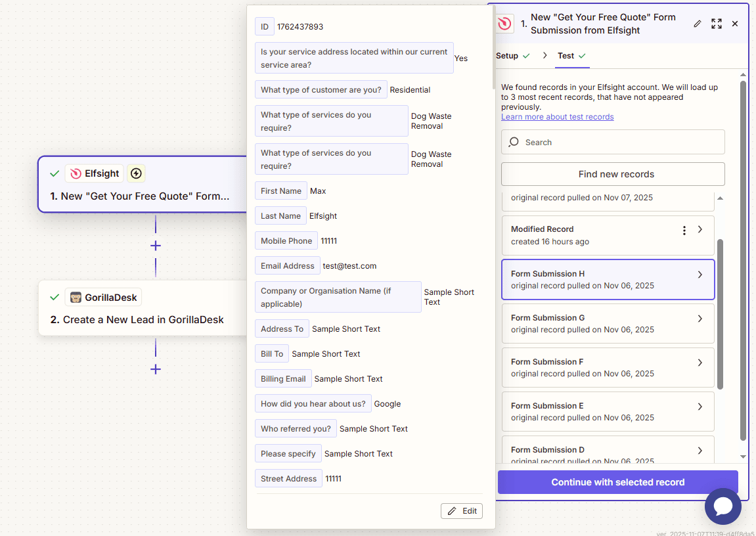Expand Form Submission G chevron

point(700,319)
